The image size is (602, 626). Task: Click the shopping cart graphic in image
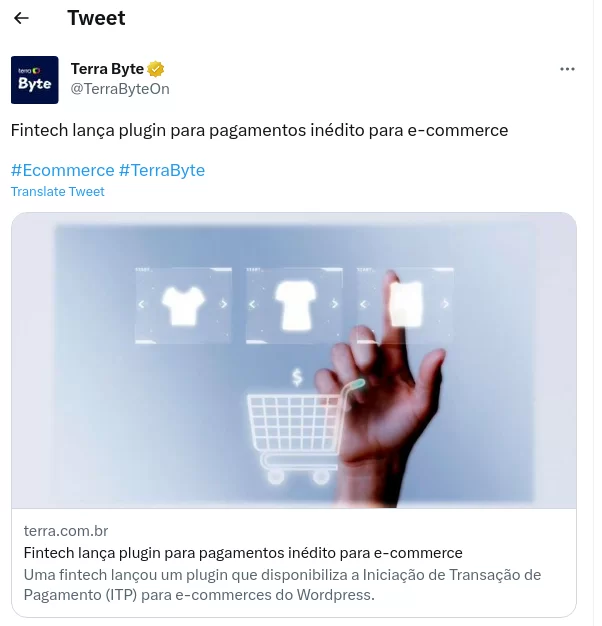[295, 433]
